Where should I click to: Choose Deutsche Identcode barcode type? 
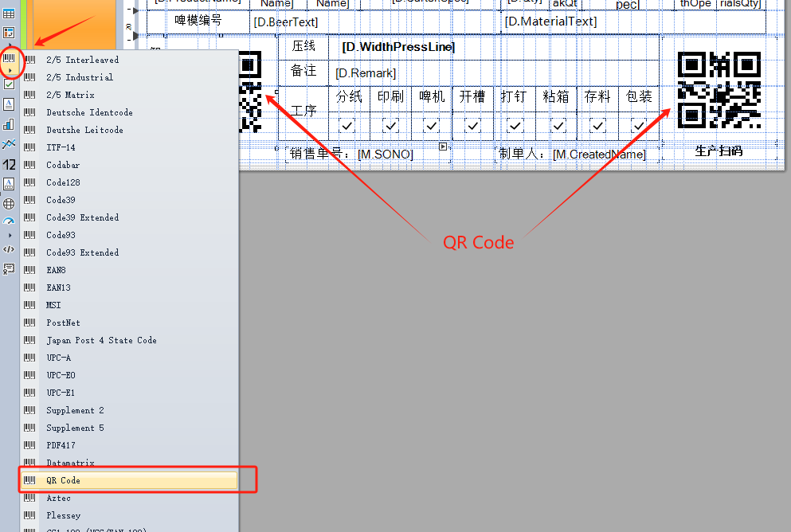coord(129,112)
